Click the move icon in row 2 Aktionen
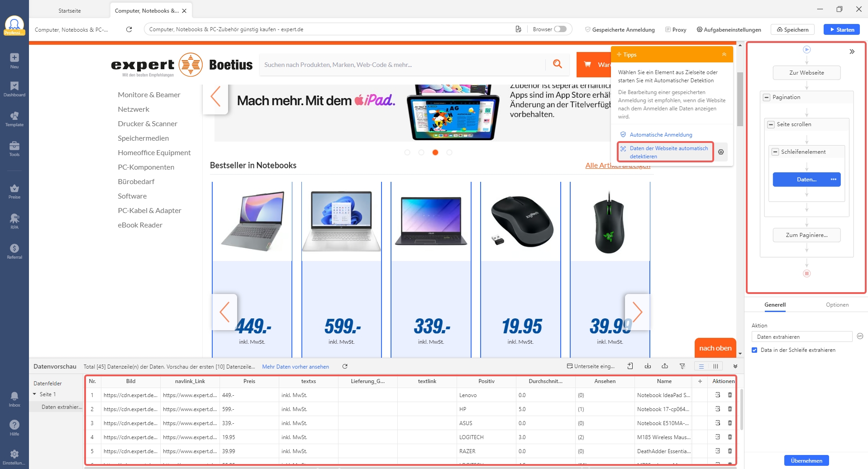 pos(718,409)
